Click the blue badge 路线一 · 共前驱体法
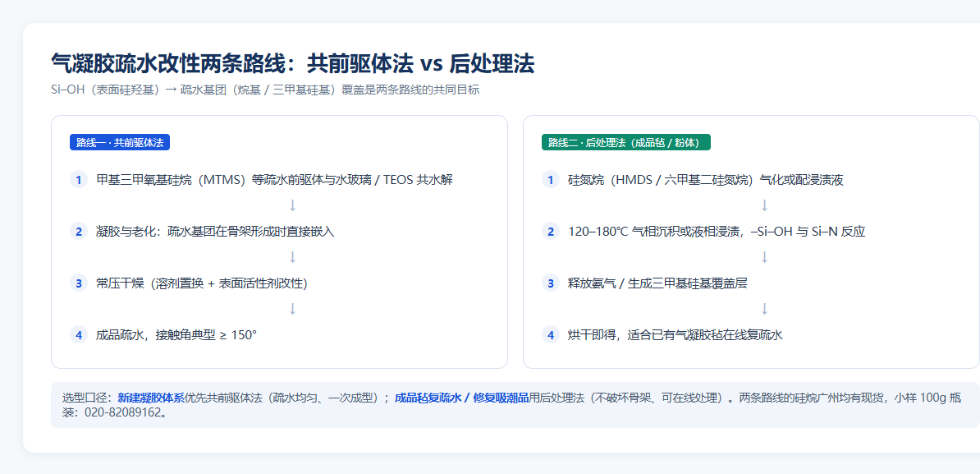This screenshot has width=980, height=474. click(120, 143)
